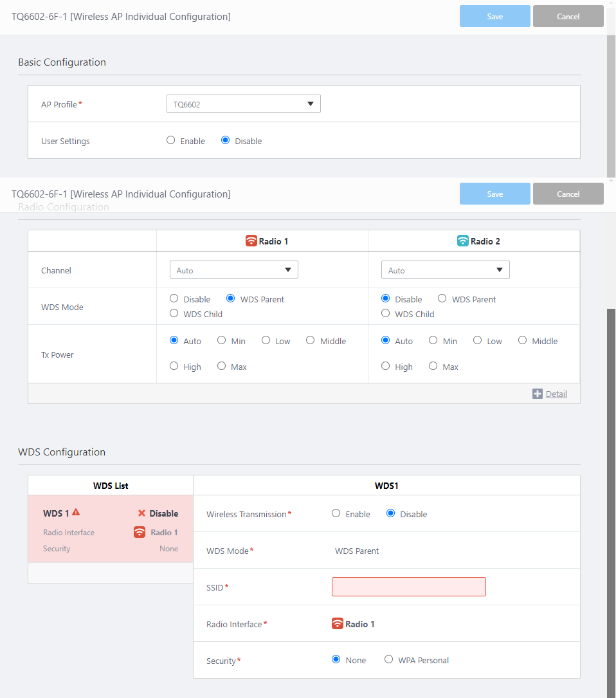The height and width of the screenshot is (698, 616).
Task: Click the WDS1 panel header
Action: tap(386, 486)
